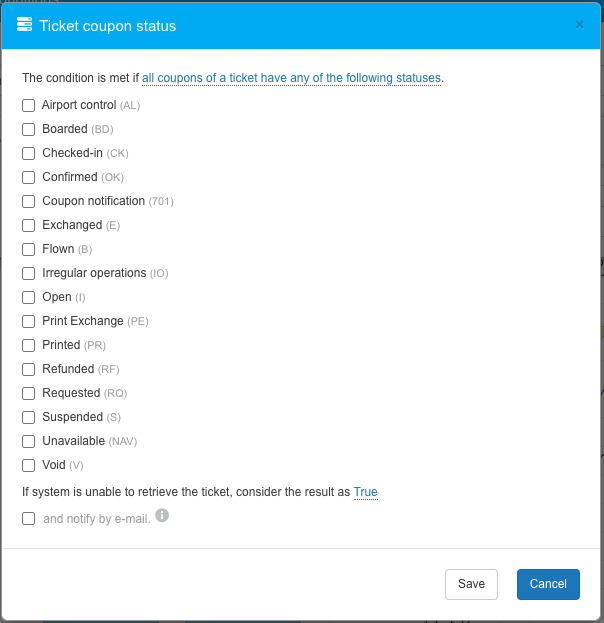The width and height of the screenshot is (604, 623).
Task: Enable the Airport control checkbox
Action: click(29, 105)
